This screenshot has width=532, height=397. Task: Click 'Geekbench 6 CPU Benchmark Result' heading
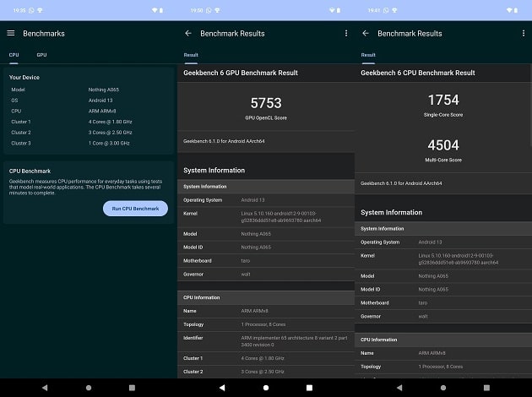(418, 73)
